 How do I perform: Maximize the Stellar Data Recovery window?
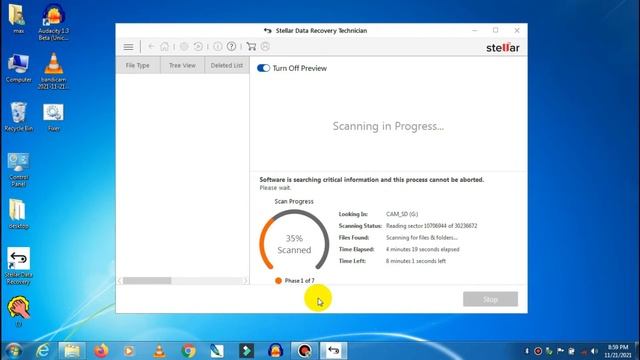pos(496,30)
